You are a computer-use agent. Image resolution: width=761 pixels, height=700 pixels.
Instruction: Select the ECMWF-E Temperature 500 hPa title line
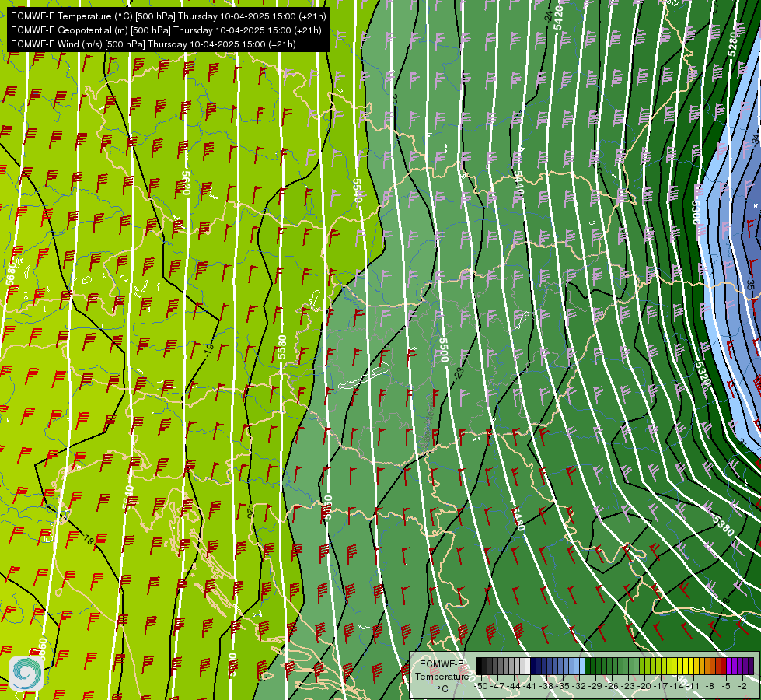pos(169,16)
